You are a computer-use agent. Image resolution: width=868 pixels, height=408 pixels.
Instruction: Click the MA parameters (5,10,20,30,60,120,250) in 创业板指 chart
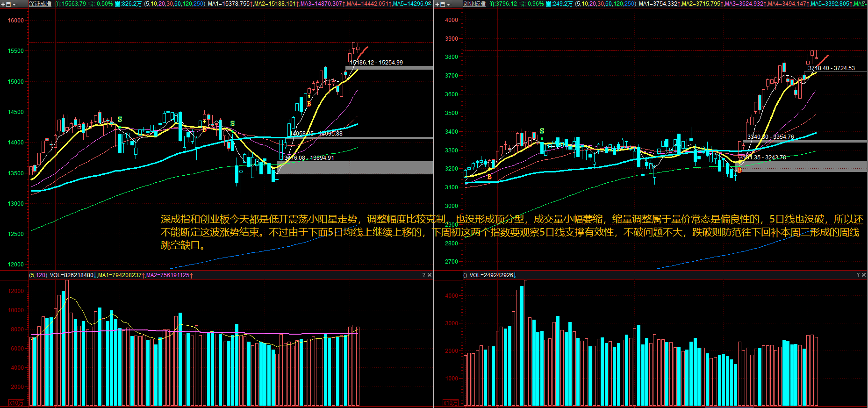tap(605, 4)
